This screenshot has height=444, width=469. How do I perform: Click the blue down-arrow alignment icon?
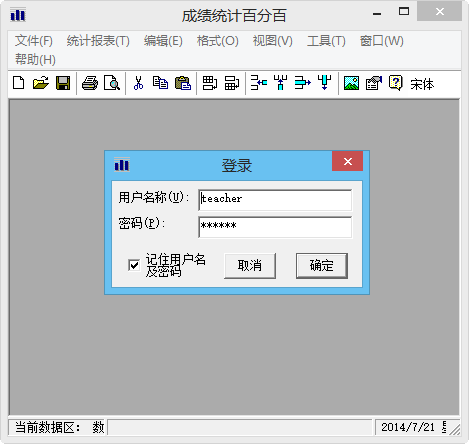tap(325, 83)
